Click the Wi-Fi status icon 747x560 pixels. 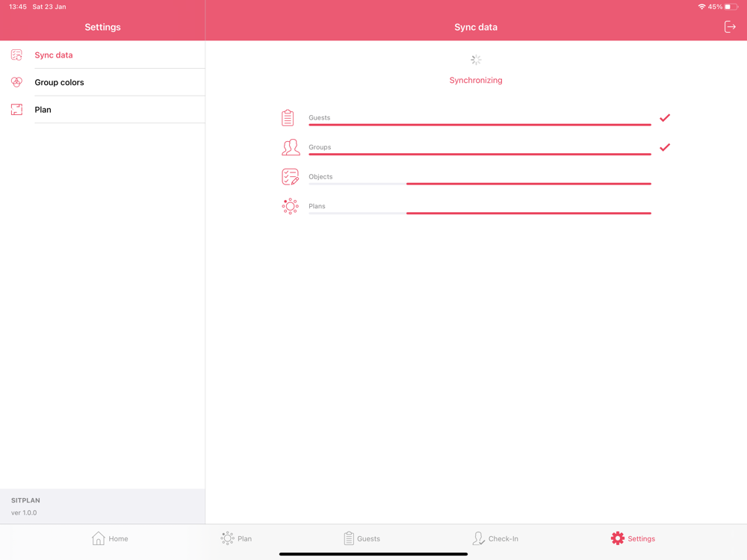701,7
